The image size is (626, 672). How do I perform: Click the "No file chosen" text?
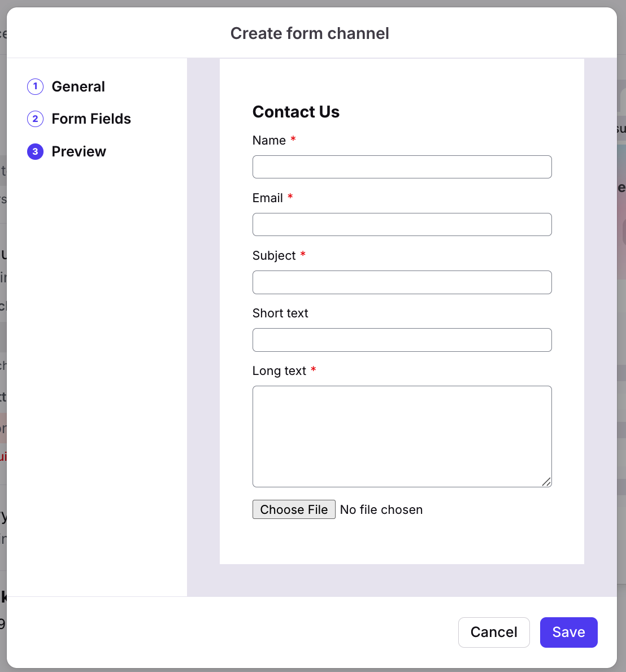(381, 509)
